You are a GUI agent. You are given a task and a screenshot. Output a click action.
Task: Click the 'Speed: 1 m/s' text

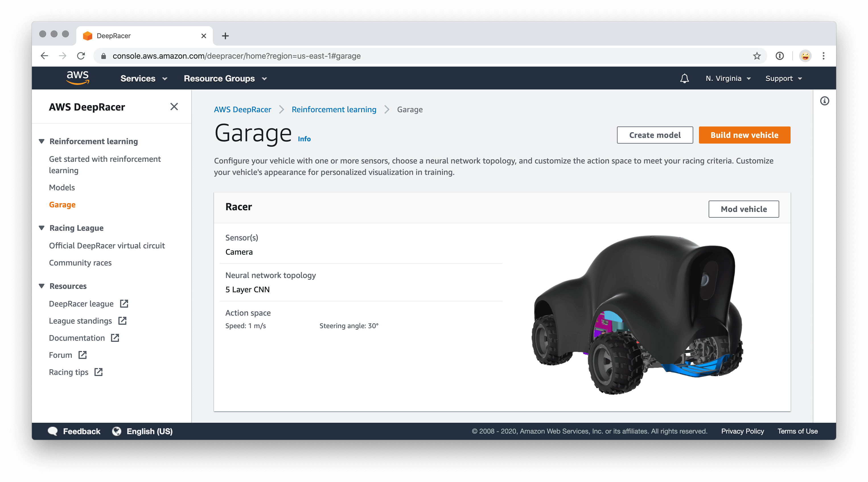pos(246,326)
